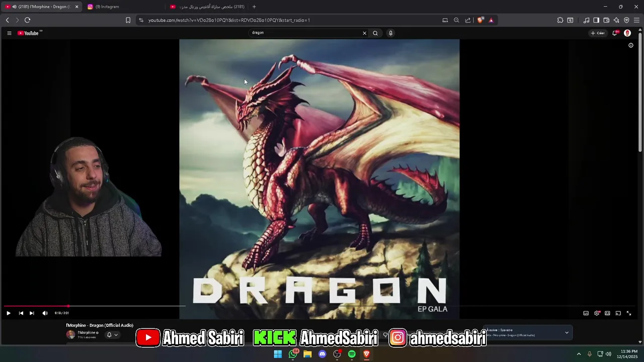
Task: Clear the YouTube search text
Action: coord(365,33)
